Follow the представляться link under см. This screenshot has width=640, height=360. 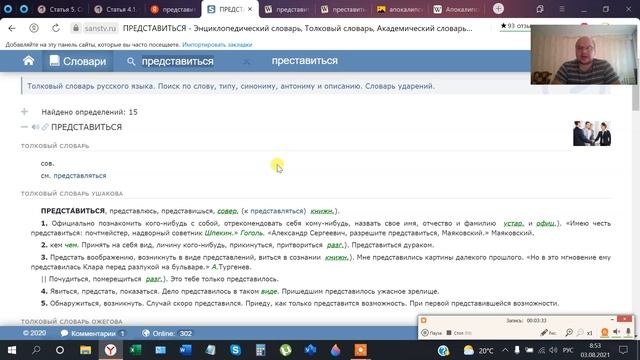pos(80,176)
